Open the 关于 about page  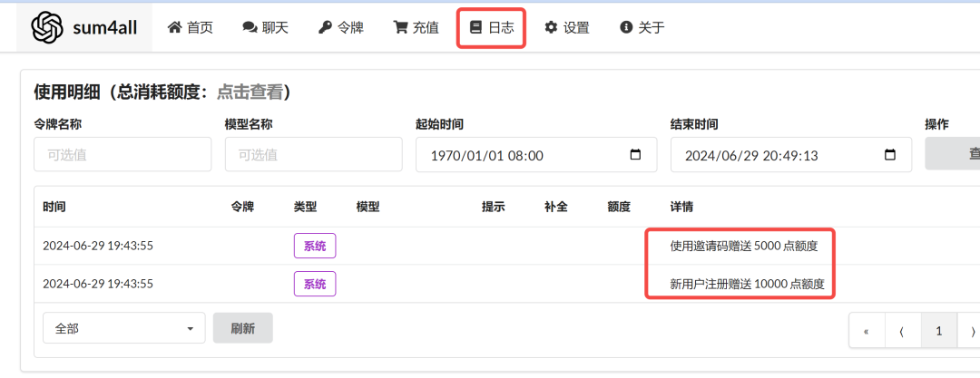coord(642,27)
